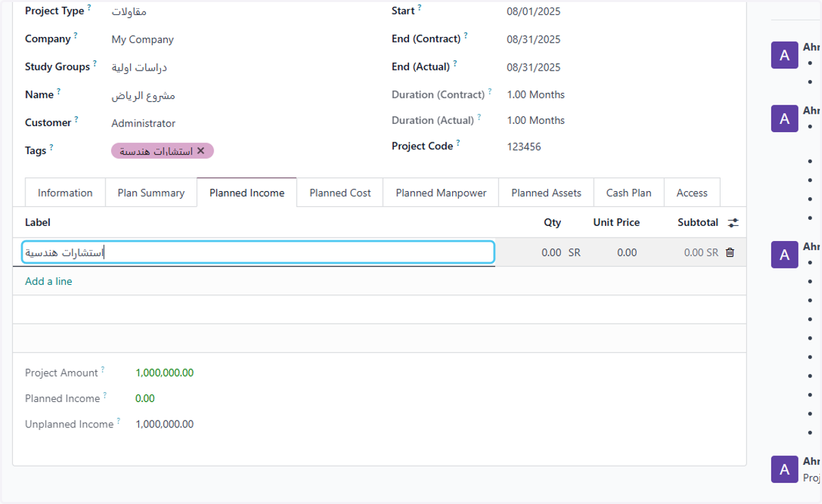Viewport: 822px width, 504px height.
Task: Remove the استشارات هندسة tag
Action: [x=201, y=151]
